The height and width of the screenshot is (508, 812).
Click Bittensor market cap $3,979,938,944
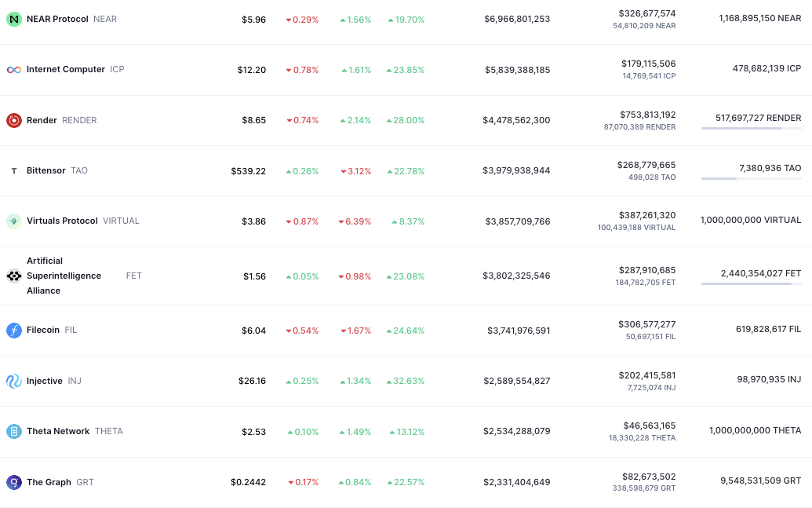point(516,170)
